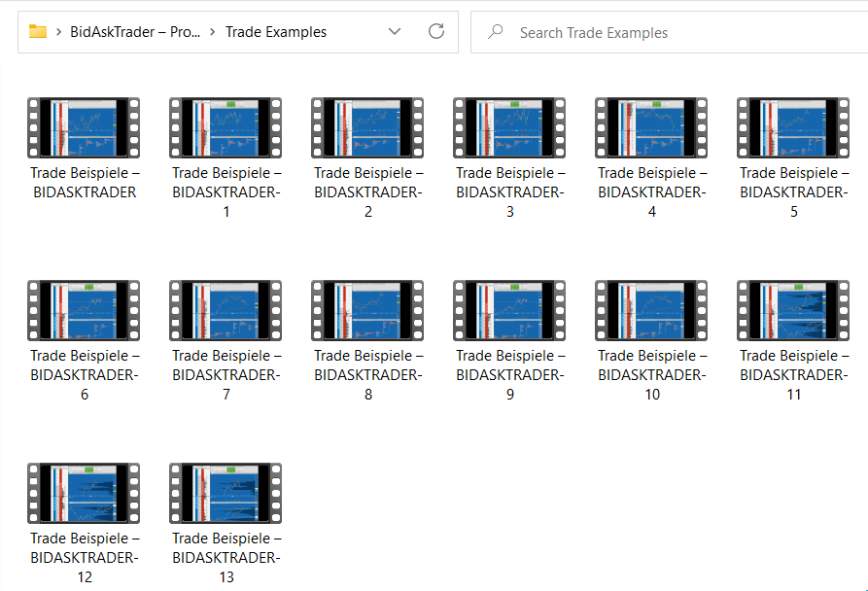Viewport: 868px width, 591px height.
Task: Open chevron before BidAskTrader breadcrumb
Action: pyautogui.click(x=59, y=32)
